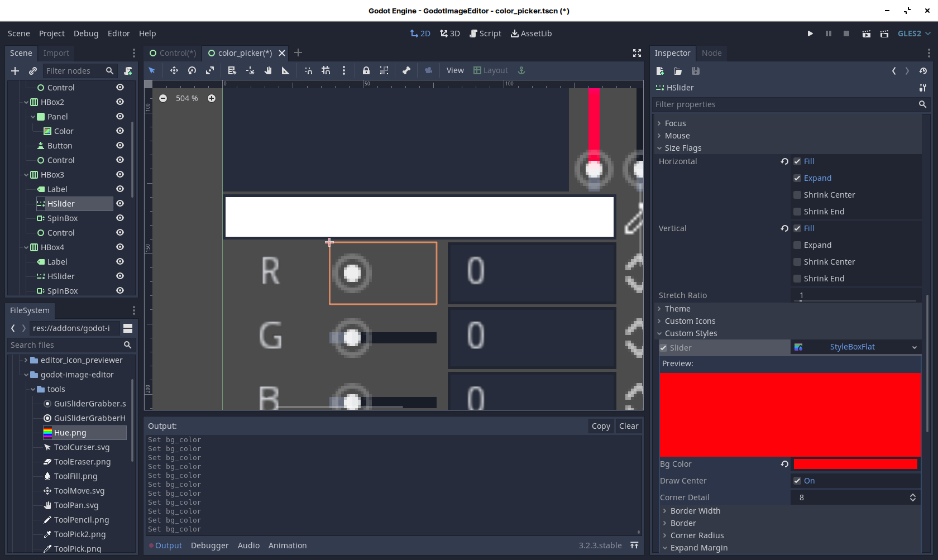Disable Draw Center in Slider style

point(798,480)
